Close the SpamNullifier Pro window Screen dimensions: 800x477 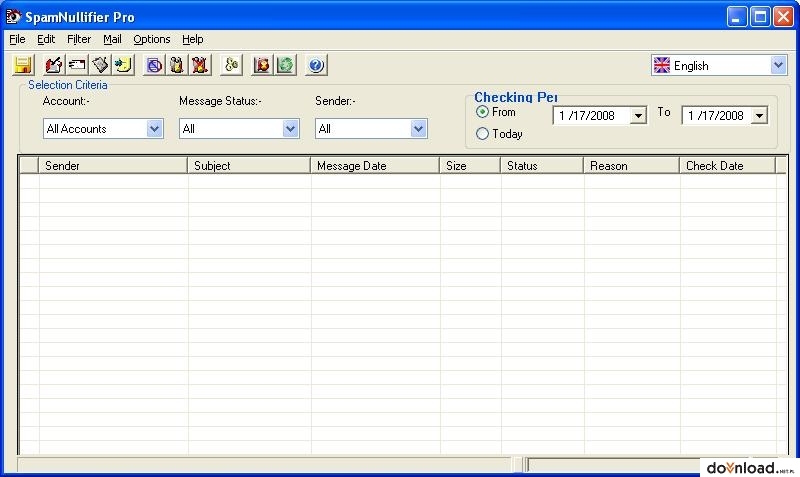pyautogui.click(x=783, y=17)
